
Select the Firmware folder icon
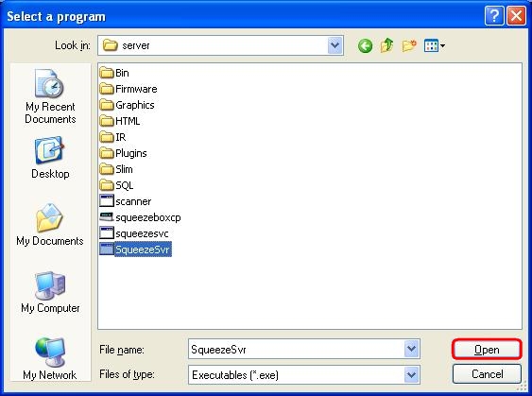point(107,89)
